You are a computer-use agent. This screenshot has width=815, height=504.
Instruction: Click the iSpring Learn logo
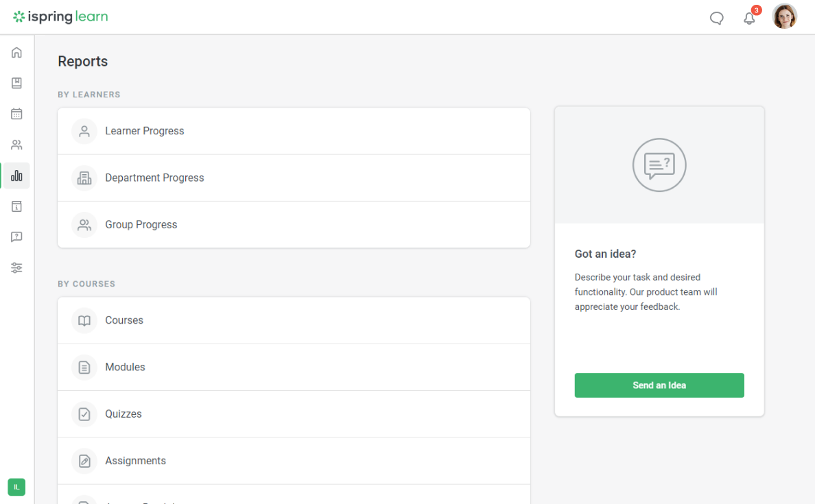tap(60, 16)
